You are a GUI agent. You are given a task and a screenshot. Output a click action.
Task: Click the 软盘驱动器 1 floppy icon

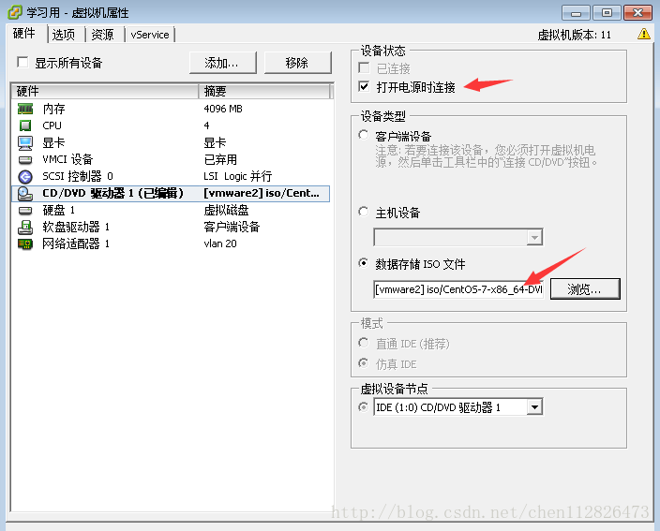(25, 227)
